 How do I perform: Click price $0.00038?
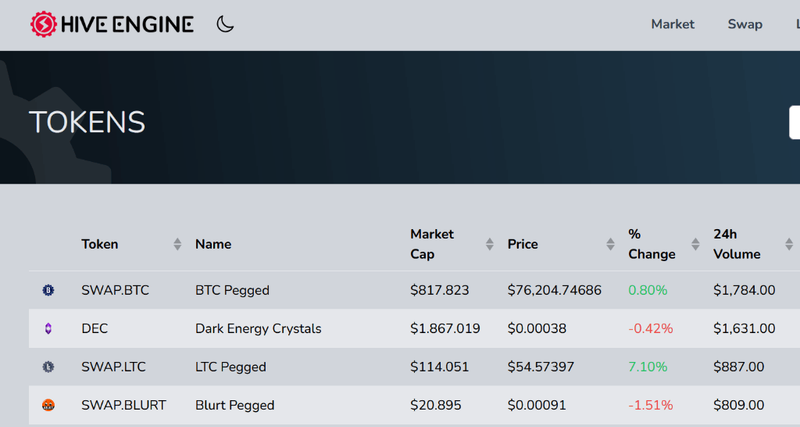(x=537, y=329)
